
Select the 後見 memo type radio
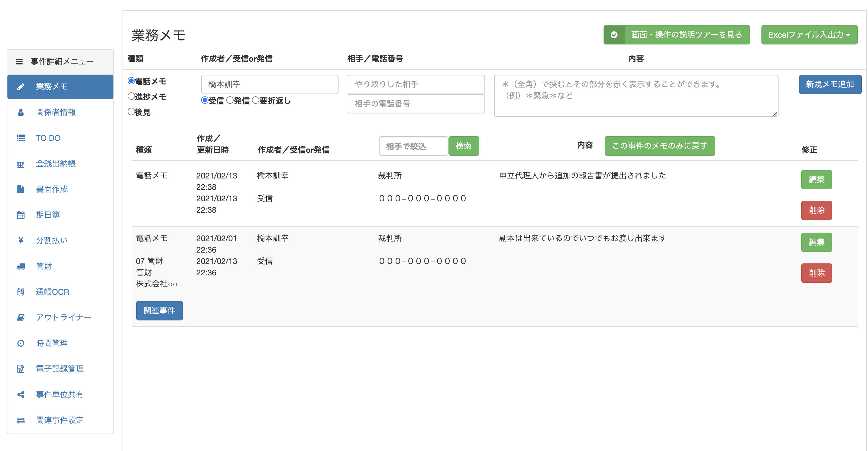click(x=131, y=111)
